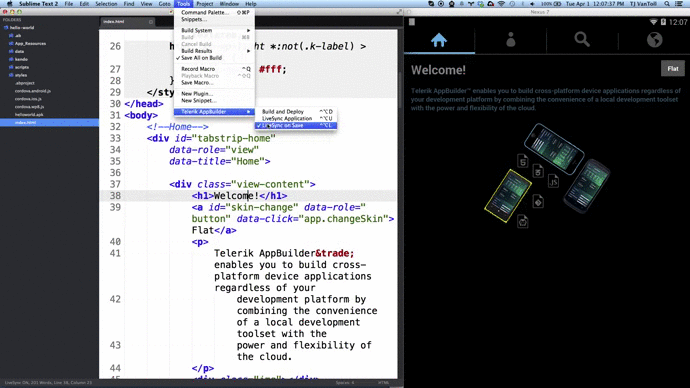Open the Edit menu
Image resolution: width=690 pixels, height=388 pixels.
click(84, 4)
